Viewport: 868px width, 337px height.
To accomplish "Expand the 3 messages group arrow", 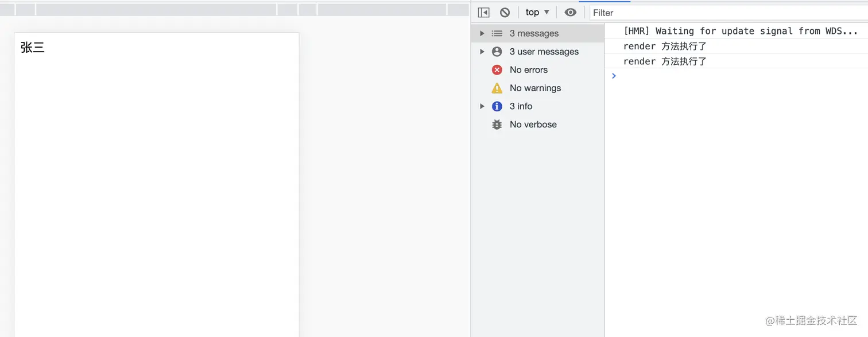I will (482, 33).
